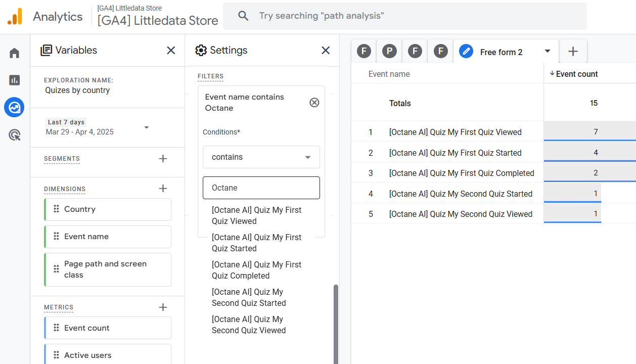Click the search bar input
This screenshot has width=636, height=364.
[405, 16]
